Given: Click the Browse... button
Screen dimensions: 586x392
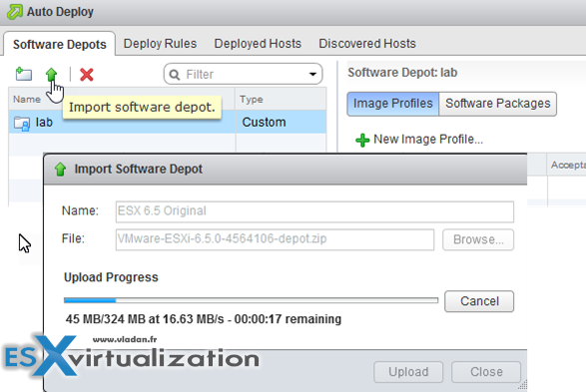Looking at the screenshot, I should pos(478,239).
